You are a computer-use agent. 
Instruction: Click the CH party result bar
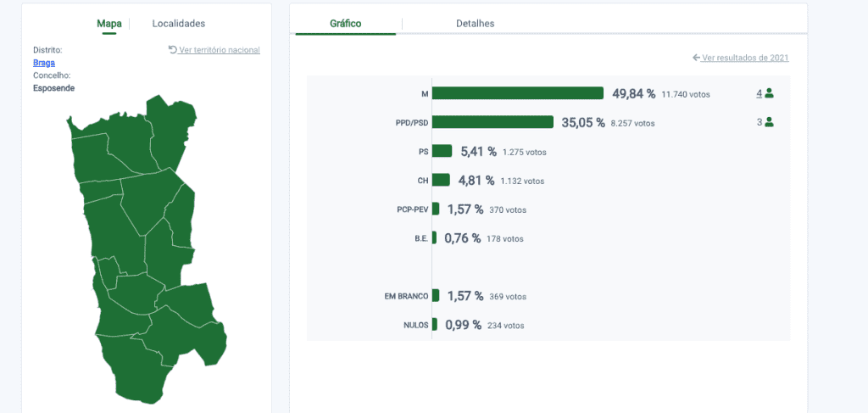[x=441, y=180]
